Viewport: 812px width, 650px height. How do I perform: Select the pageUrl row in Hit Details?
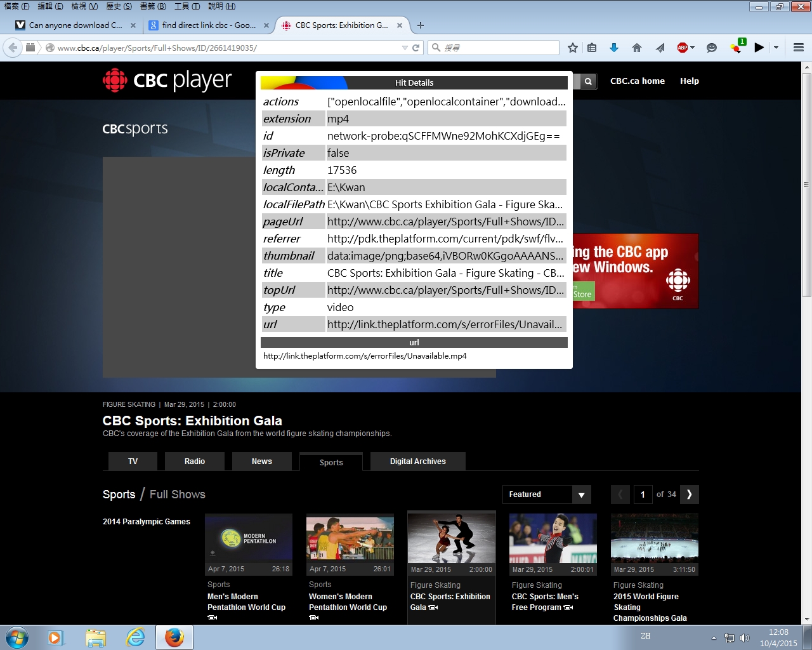coord(414,222)
